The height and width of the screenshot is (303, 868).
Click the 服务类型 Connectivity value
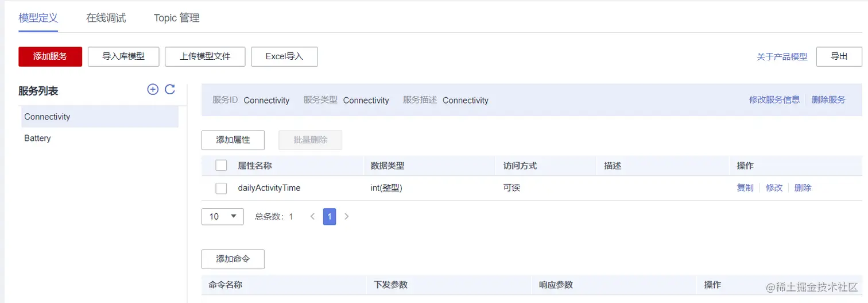pyautogui.click(x=366, y=100)
